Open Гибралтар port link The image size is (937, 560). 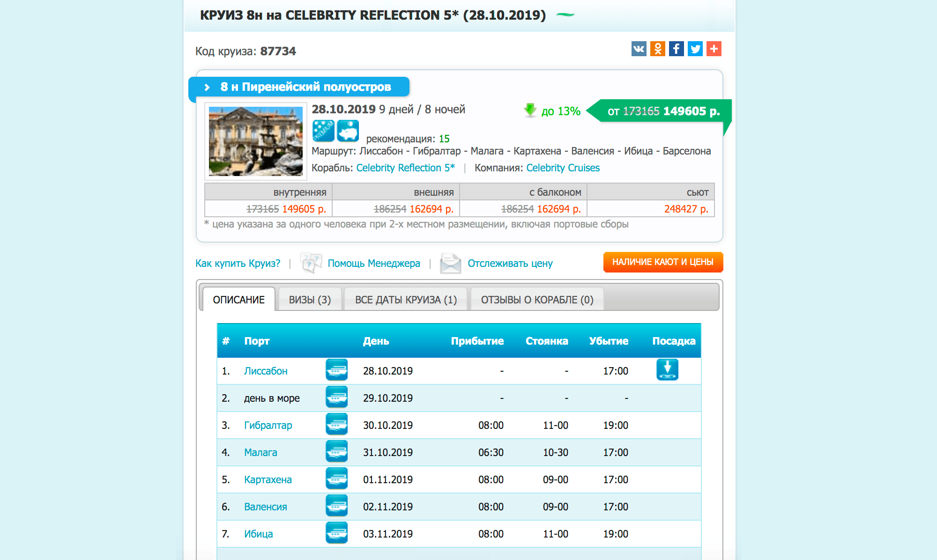pos(268,425)
